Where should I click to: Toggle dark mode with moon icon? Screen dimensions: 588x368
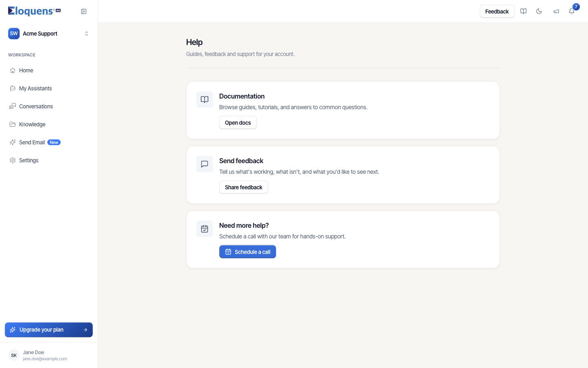pyautogui.click(x=539, y=11)
